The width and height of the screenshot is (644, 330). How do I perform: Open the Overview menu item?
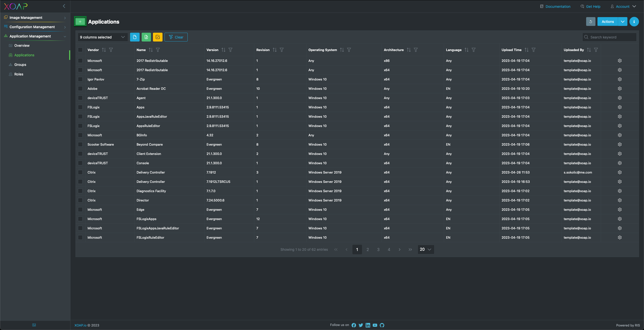(x=22, y=46)
